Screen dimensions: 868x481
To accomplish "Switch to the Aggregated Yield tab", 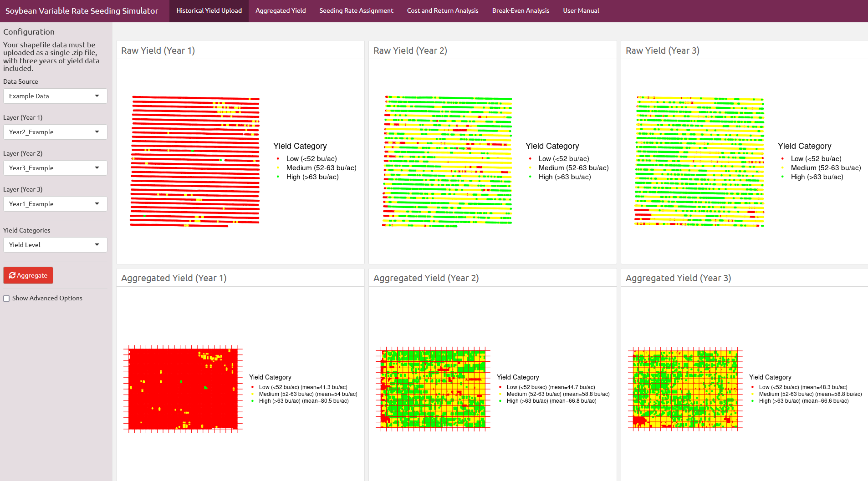I will pos(281,10).
